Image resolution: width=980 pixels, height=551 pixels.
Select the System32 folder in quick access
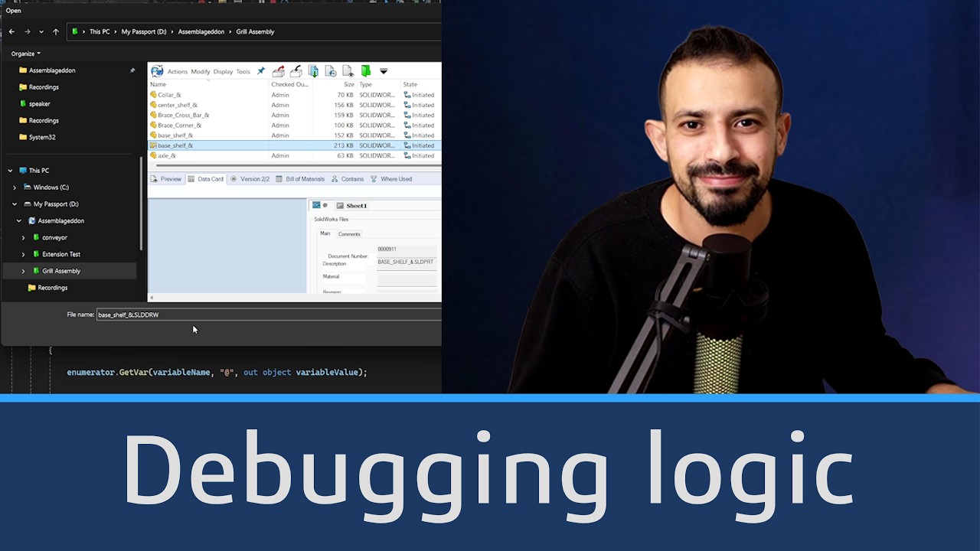(41, 137)
